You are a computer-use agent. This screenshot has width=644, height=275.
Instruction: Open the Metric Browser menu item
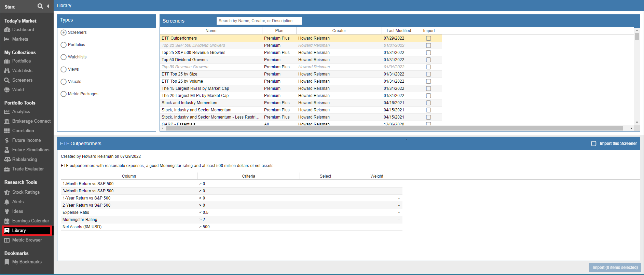point(27,240)
